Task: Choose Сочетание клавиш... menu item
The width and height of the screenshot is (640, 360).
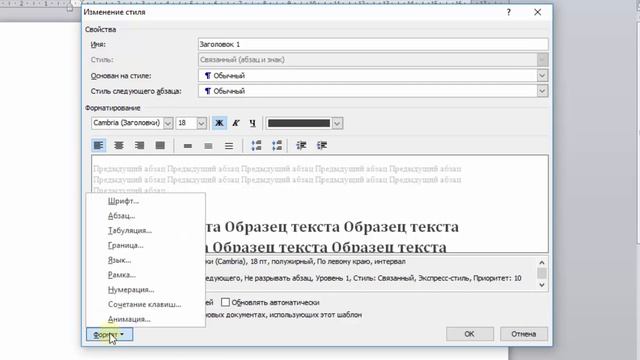Action: click(145, 304)
